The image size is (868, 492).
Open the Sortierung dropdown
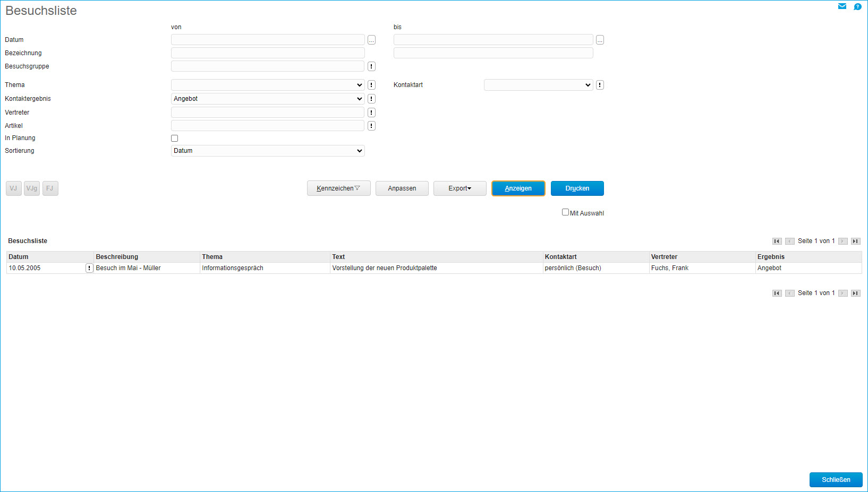pos(268,151)
